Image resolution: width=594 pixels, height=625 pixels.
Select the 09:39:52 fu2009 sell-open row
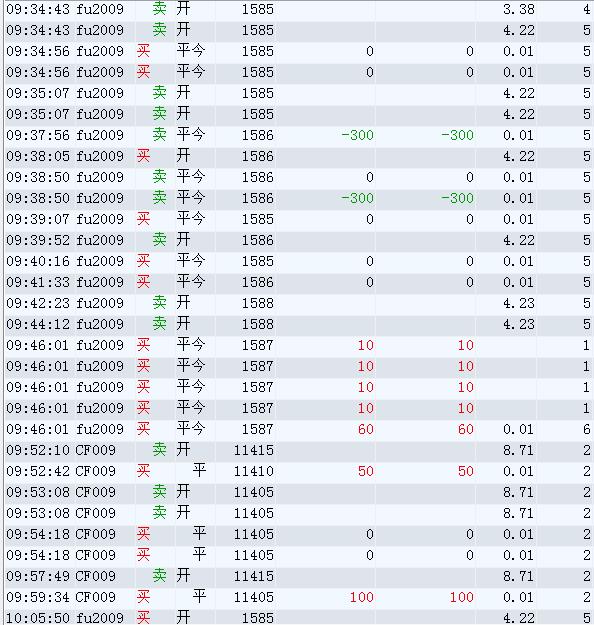point(299,240)
